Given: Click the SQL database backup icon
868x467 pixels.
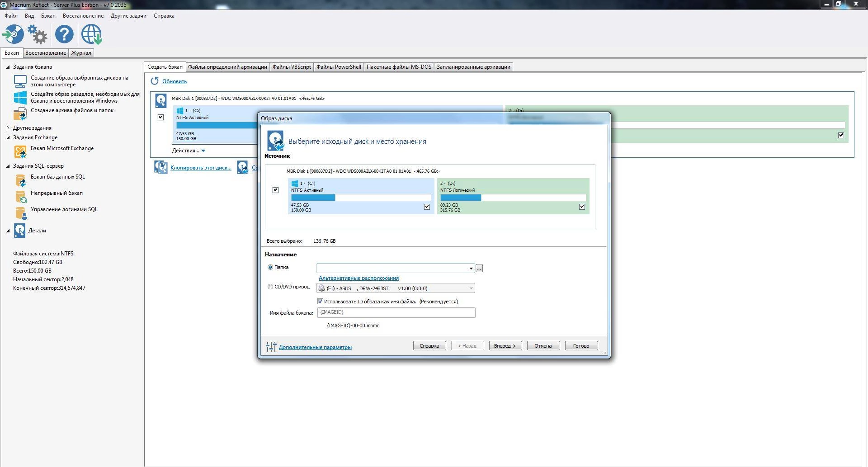Looking at the screenshot, I should pos(20,180).
